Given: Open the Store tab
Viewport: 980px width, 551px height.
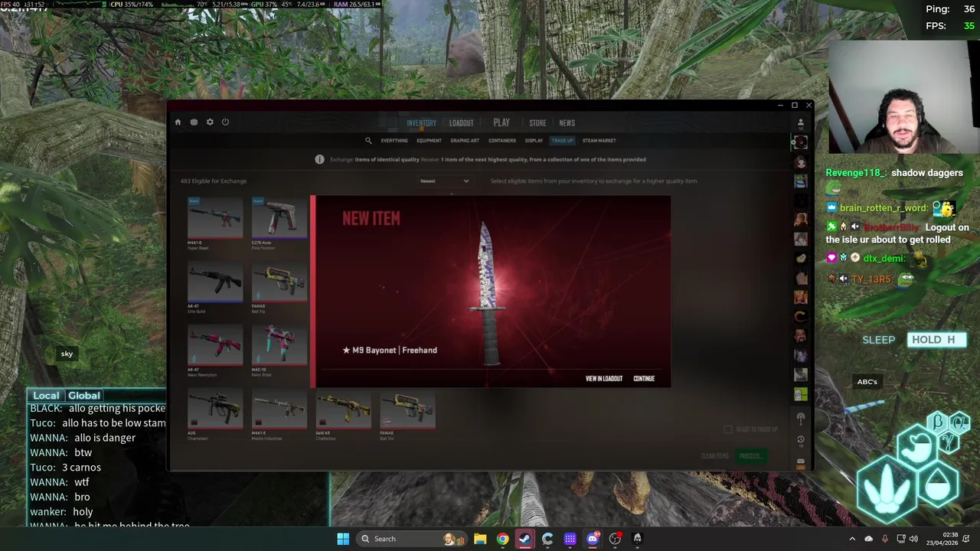Looking at the screenshot, I should coord(537,123).
